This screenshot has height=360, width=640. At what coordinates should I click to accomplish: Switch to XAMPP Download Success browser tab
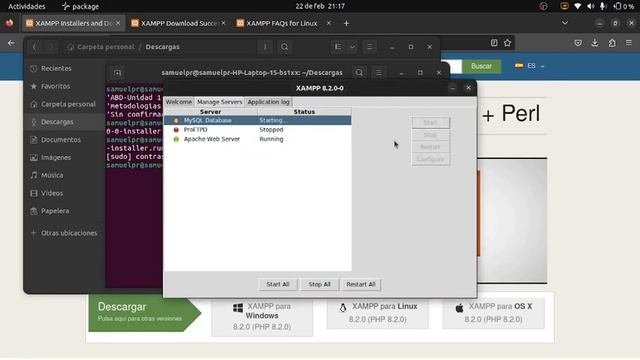[x=179, y=23]
